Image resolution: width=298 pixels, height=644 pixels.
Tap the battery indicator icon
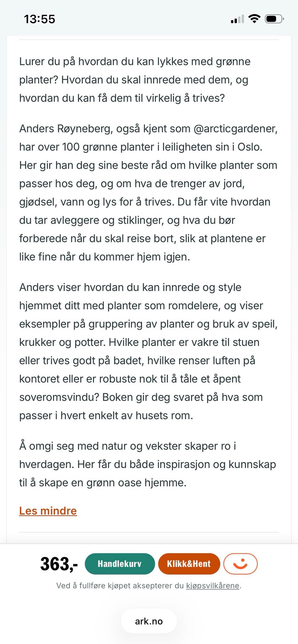[274, 19]
